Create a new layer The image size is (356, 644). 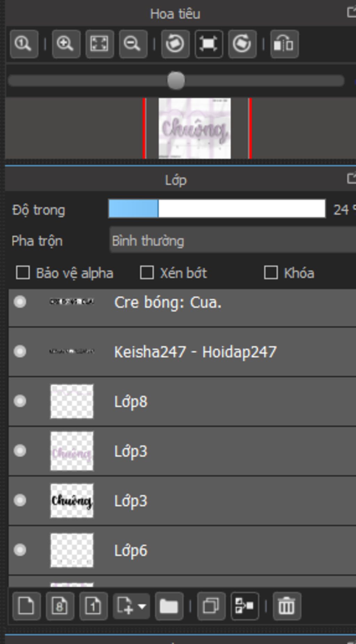pyautogui.click(x=26, y=606)
